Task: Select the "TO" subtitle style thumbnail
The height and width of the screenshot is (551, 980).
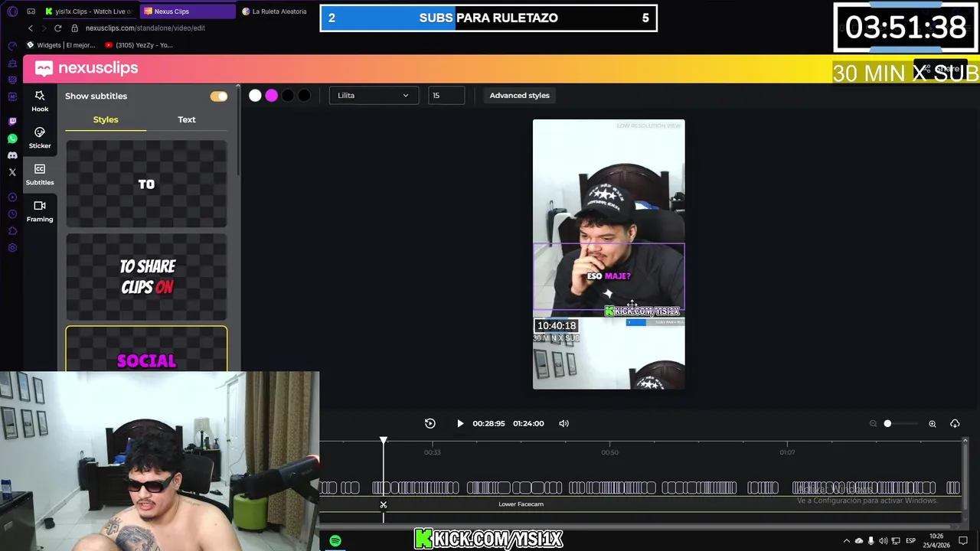Action: 146,184
